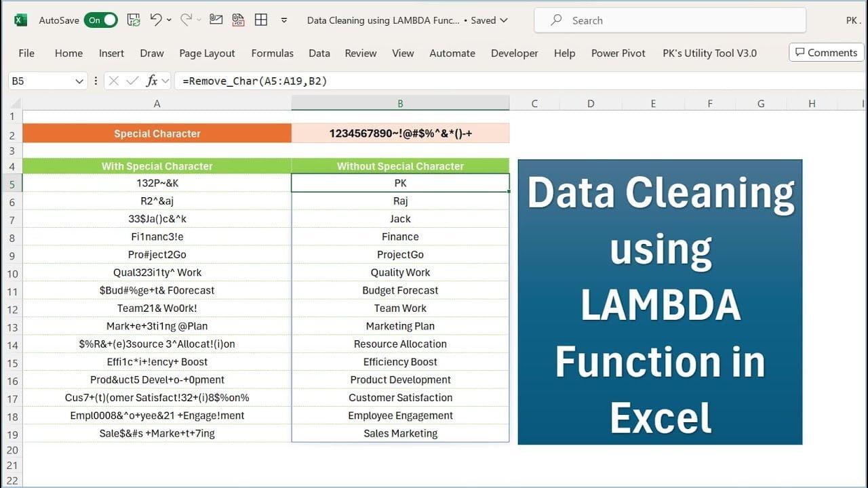Click the result cell 'Quality Work'
868x488 pixels.
tap(400, 272)
